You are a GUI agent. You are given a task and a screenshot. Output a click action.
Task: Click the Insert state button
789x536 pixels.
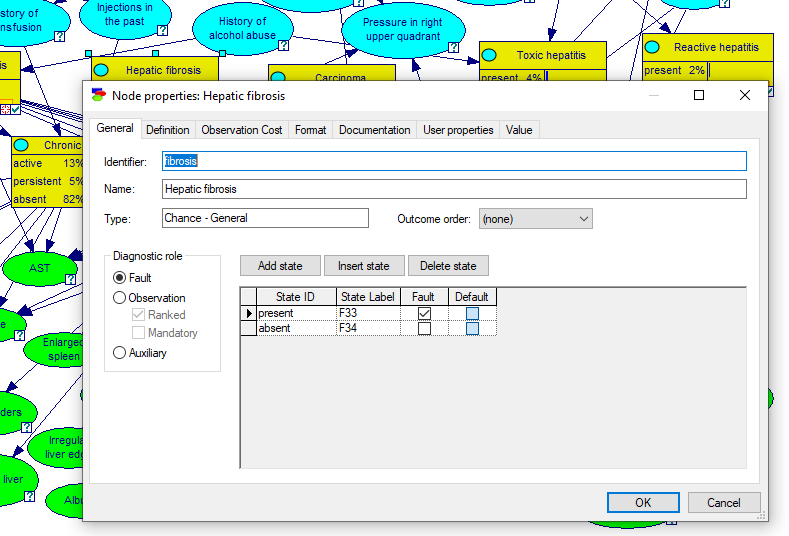click(364, 266)
